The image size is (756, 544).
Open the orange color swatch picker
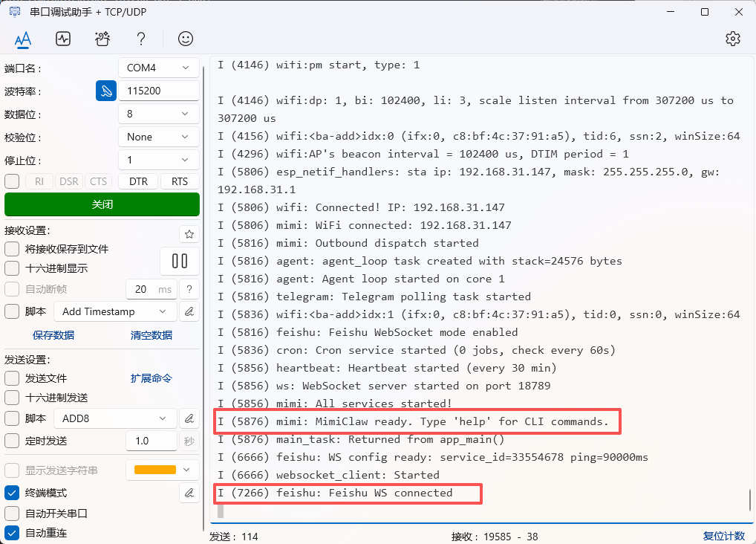pos(162,470)
